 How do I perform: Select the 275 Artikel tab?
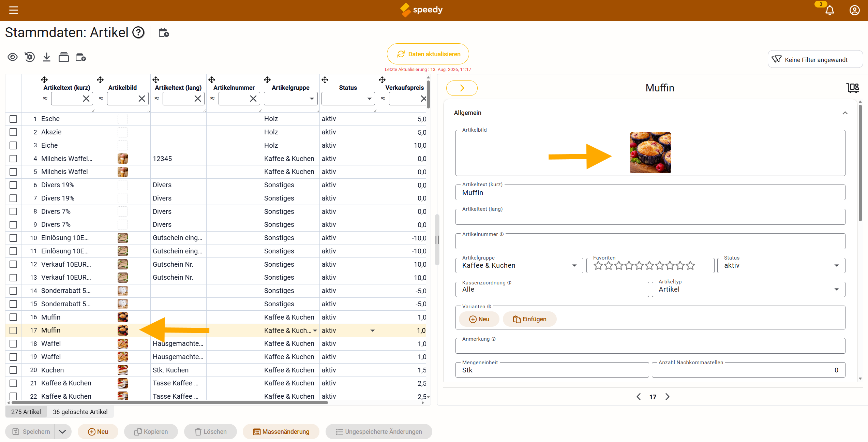[26, 412]
